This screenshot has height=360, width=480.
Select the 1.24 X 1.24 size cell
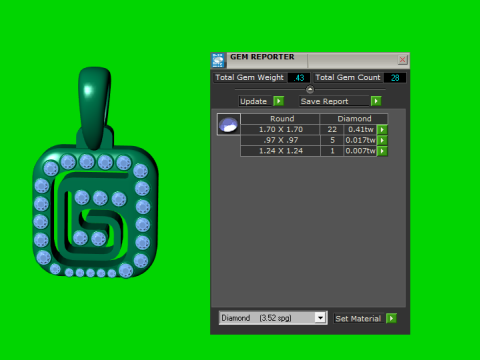(281, 151)
